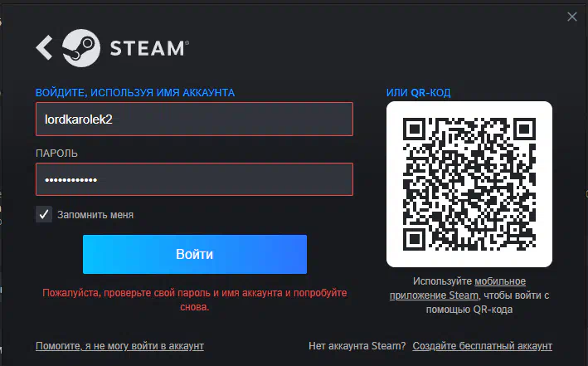
Task: Click the ИЛИ QR-КОД heading
Action: (419, 93)
